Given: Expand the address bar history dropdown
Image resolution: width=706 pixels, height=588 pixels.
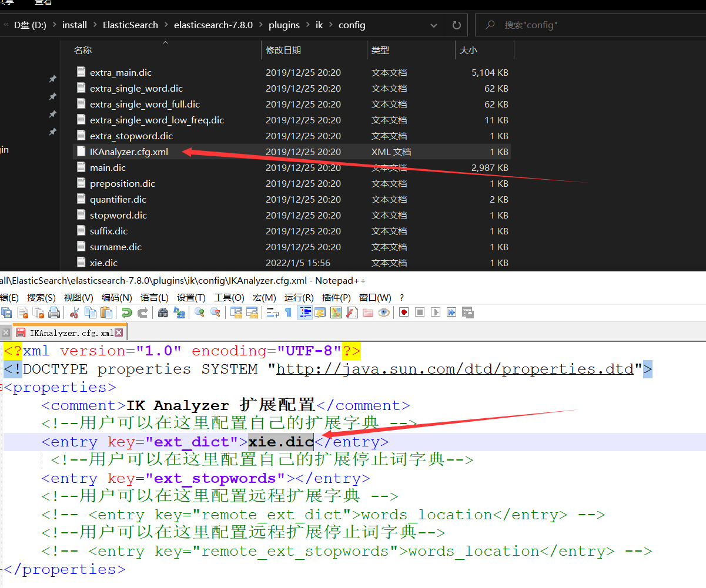Looking at the screenshot, I should [x=434, y=25].
